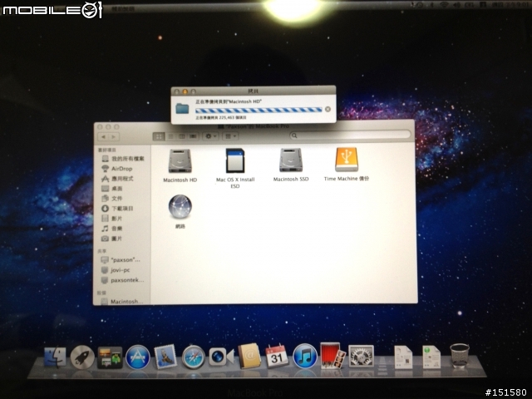Open Mission Control from Dock

(110, 357)
